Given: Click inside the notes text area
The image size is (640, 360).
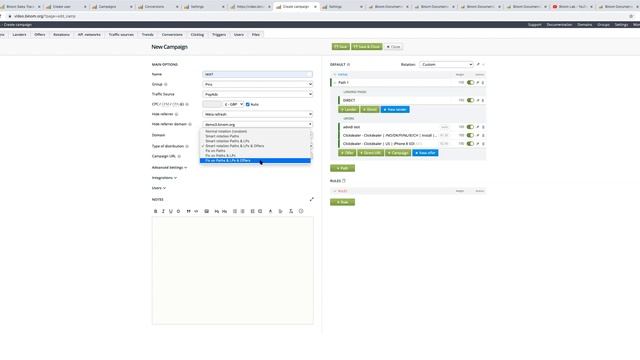Looking at the screenshot, I should pos(233,270).
